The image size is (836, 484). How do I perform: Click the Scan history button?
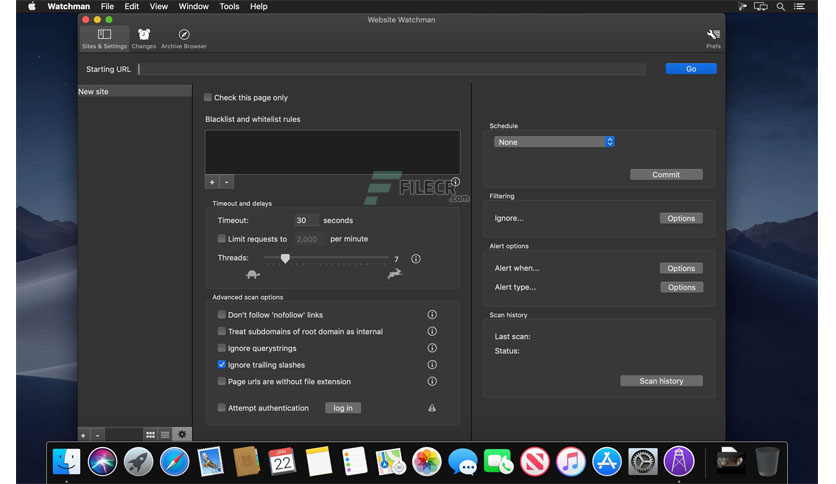point(661,381)
